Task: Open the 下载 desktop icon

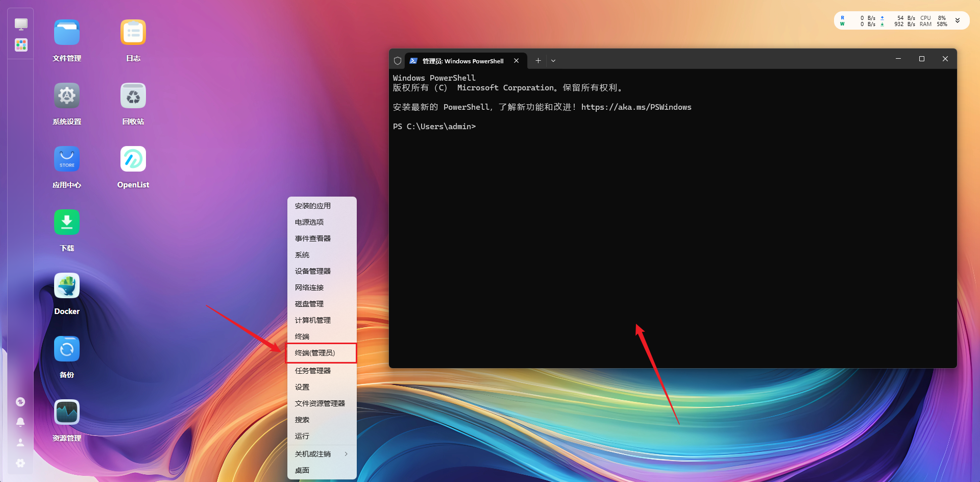Action: tap(67, 223)
